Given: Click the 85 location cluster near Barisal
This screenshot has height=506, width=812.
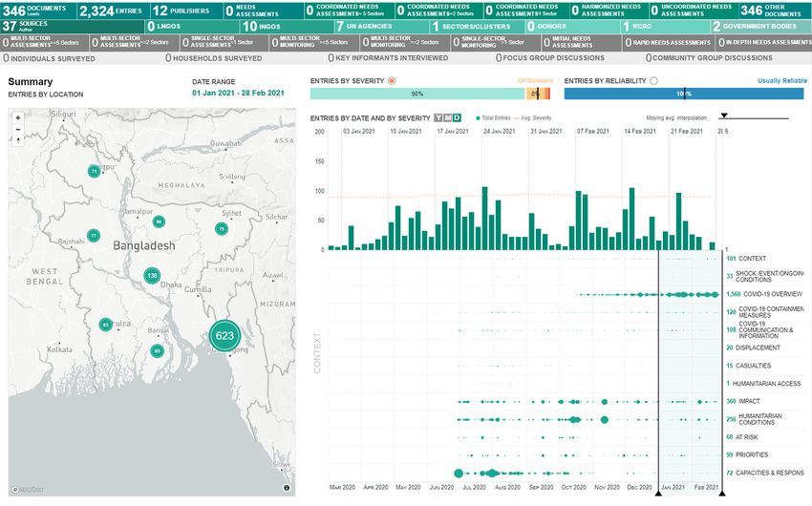Looking at the screenshot, I should pos(157,350).
